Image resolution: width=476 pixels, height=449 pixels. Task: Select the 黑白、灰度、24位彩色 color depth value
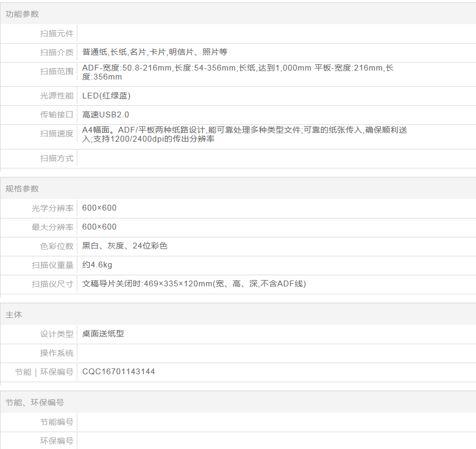tap(125, 246)
